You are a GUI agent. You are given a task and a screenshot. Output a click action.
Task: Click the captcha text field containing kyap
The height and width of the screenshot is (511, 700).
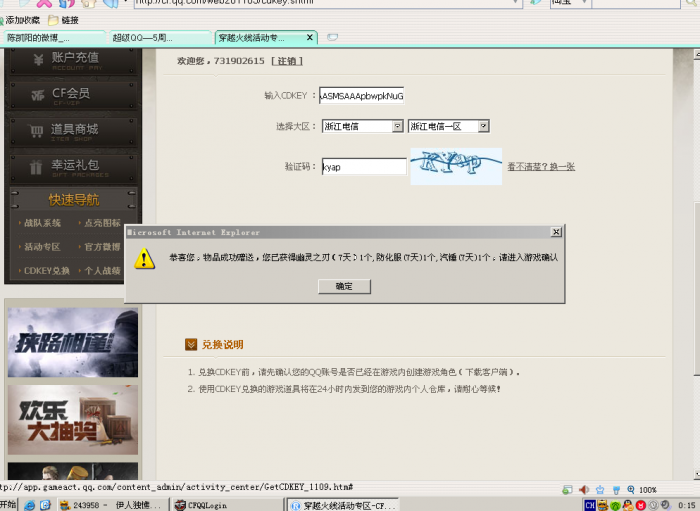click(x=364, y=167)
